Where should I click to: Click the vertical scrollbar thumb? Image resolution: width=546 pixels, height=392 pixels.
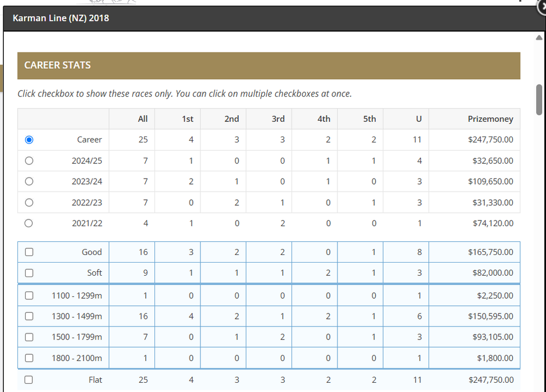pos(539,99)
